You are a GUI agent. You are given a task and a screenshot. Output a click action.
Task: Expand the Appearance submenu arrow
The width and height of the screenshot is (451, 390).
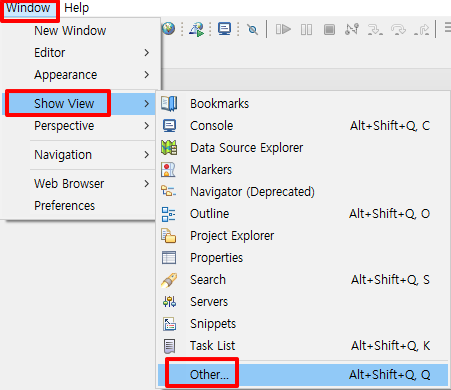pos(147,75)
